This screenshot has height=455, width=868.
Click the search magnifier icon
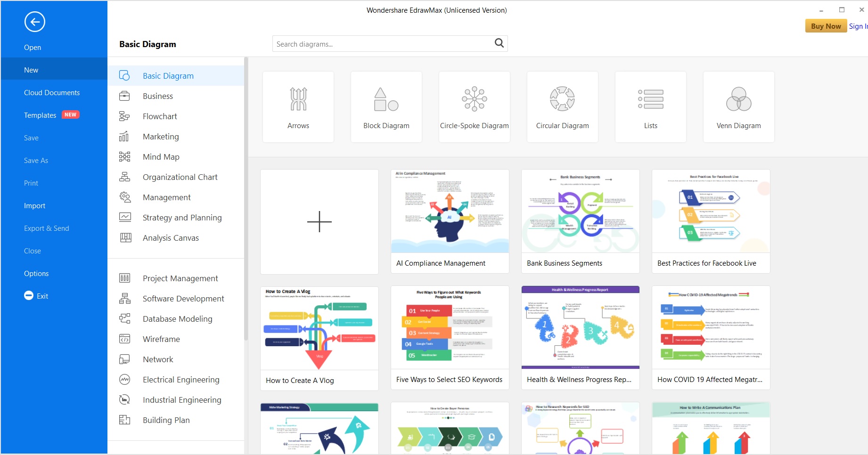[499, 43]
